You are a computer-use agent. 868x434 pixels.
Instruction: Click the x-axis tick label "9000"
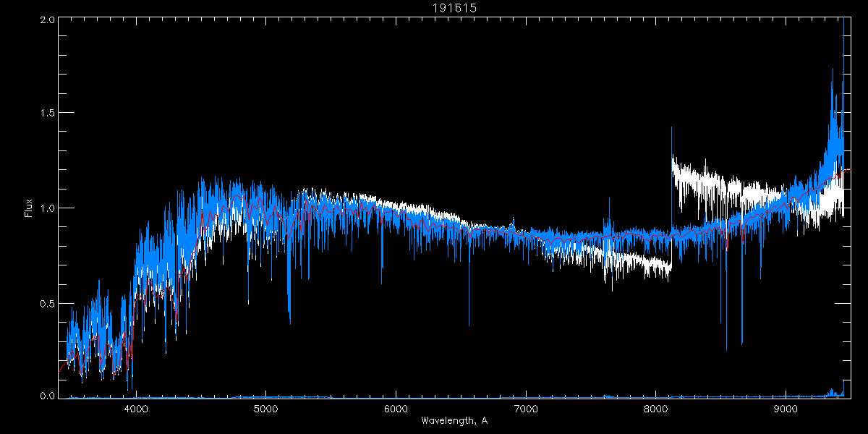[x=786, y=408]
